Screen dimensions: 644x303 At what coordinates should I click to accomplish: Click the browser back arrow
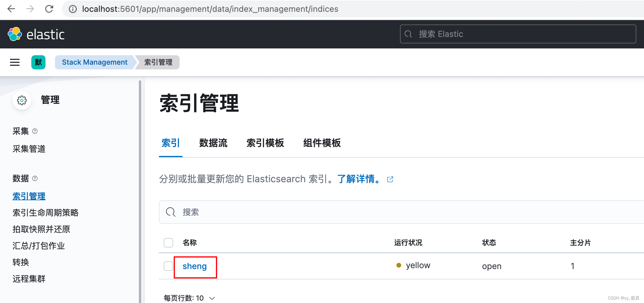11,9
